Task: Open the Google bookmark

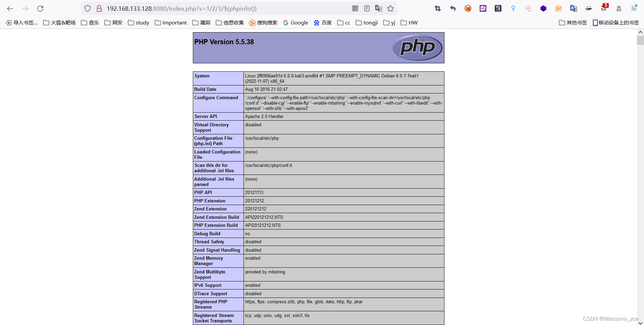Action: 296,23
